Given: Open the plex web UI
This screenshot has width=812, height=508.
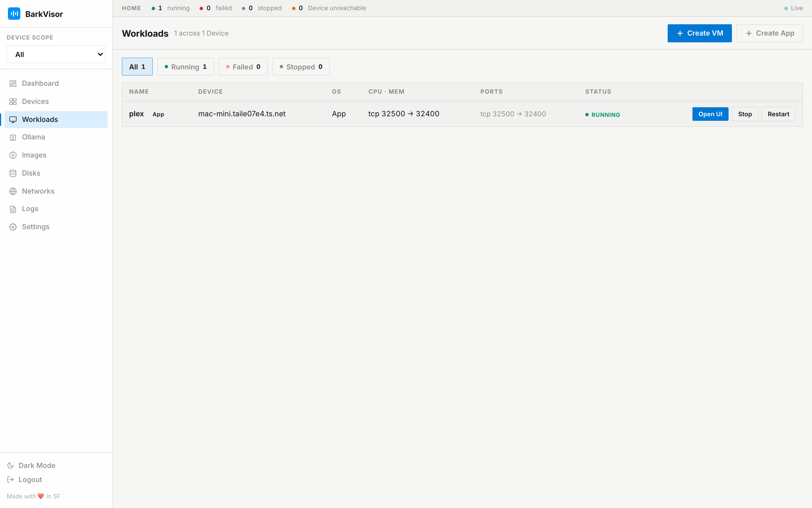Looking at the screenshot, I should (710, 114).
